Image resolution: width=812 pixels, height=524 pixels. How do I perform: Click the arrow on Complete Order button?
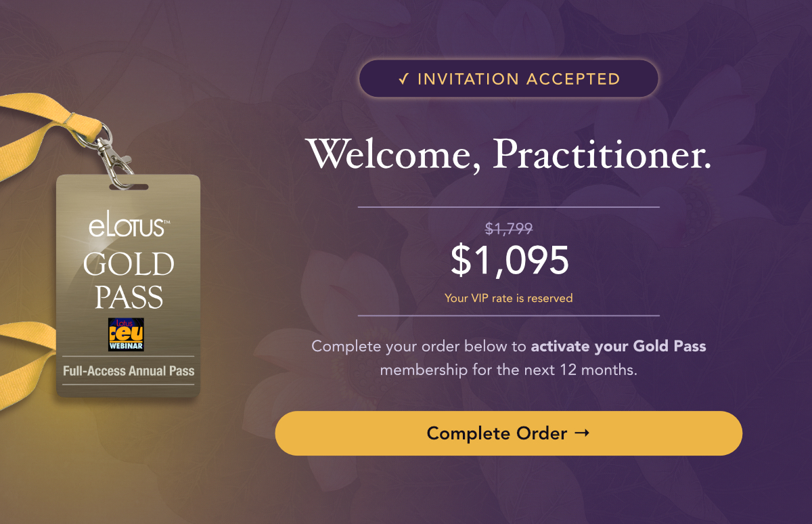point(581,433)
